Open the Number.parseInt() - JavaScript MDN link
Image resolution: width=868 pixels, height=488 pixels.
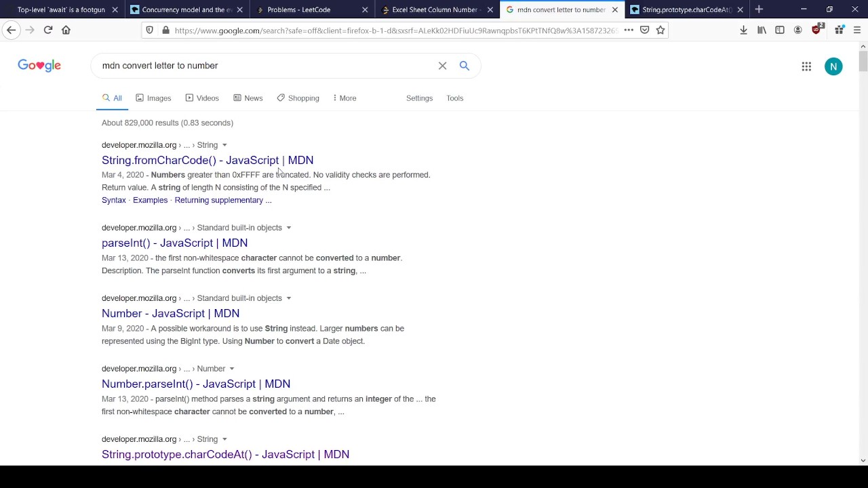196,384
